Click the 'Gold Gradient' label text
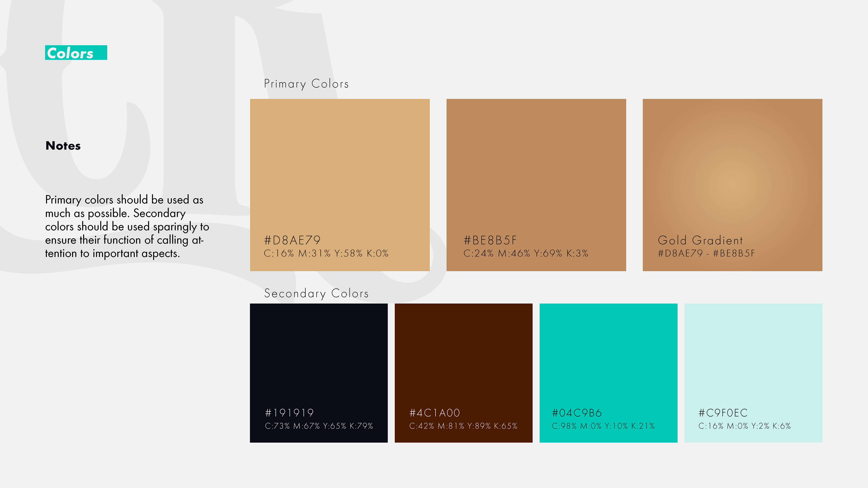Viewport: 868px width, 488px height. [x=701, y=240]
